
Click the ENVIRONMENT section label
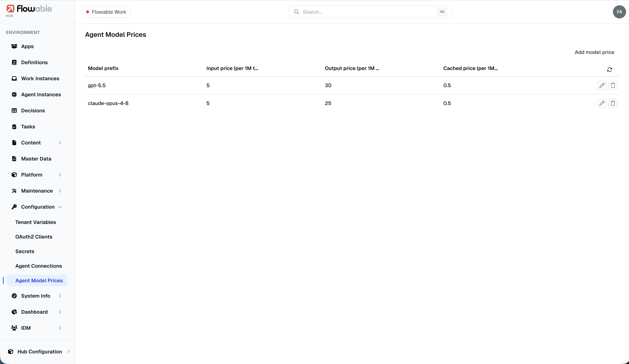click(x=23, y=32)
